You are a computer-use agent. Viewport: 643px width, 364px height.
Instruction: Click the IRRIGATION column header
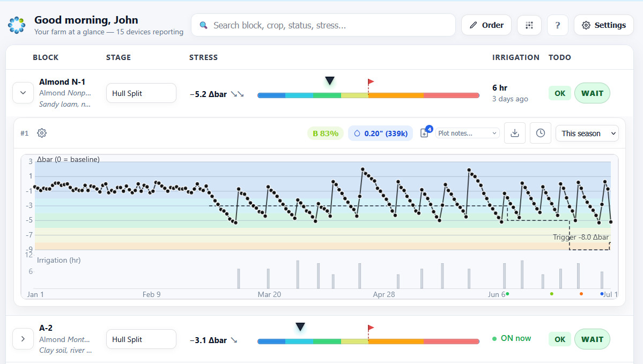515,57
